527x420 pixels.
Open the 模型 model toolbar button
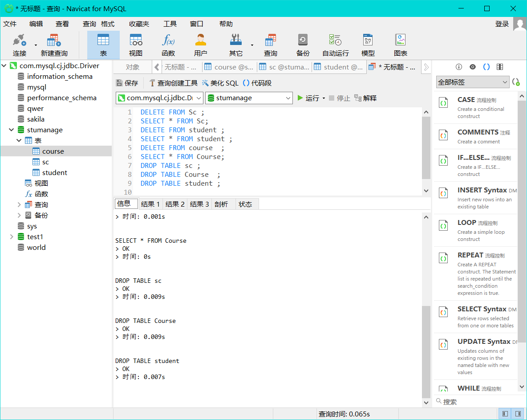click(368, 45)
